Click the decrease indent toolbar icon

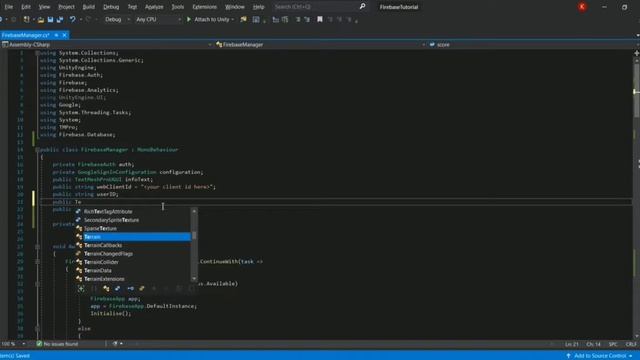276,19
